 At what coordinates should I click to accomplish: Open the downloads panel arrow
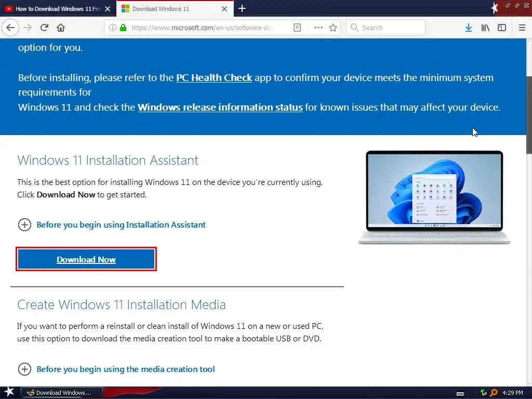coord(469,28)
